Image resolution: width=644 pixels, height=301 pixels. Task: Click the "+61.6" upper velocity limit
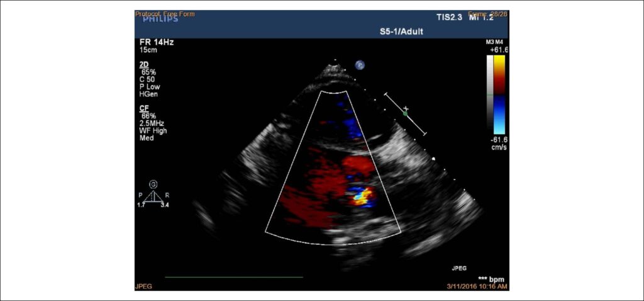tap(499, 50)
